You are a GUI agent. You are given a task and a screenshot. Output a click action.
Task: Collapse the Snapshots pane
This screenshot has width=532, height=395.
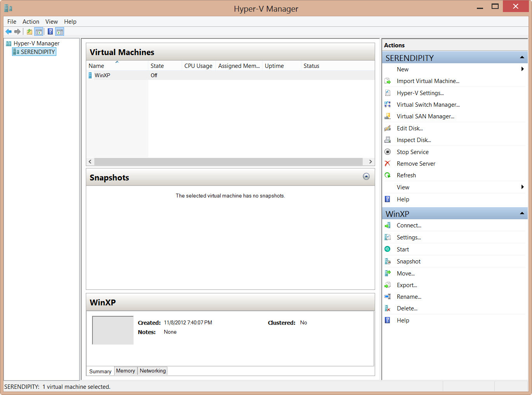point(366,177)
